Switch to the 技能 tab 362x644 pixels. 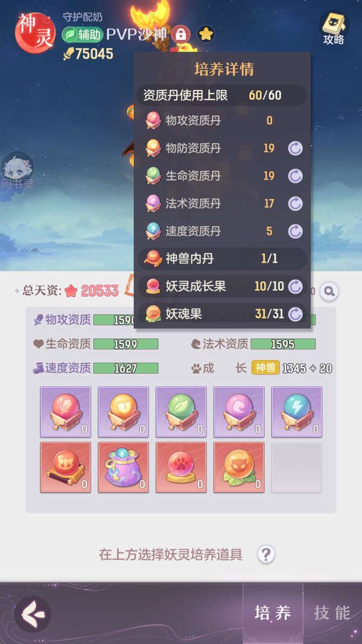[x=332, y=613]
